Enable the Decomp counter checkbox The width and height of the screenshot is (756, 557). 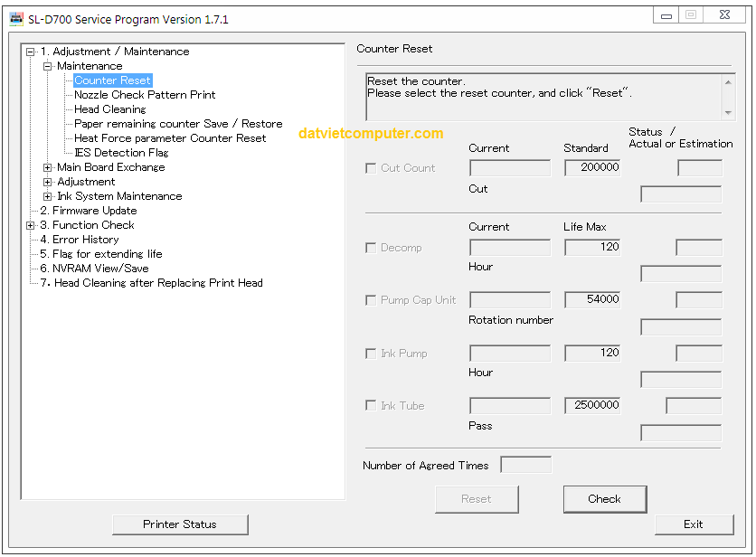tap(371, 248)
